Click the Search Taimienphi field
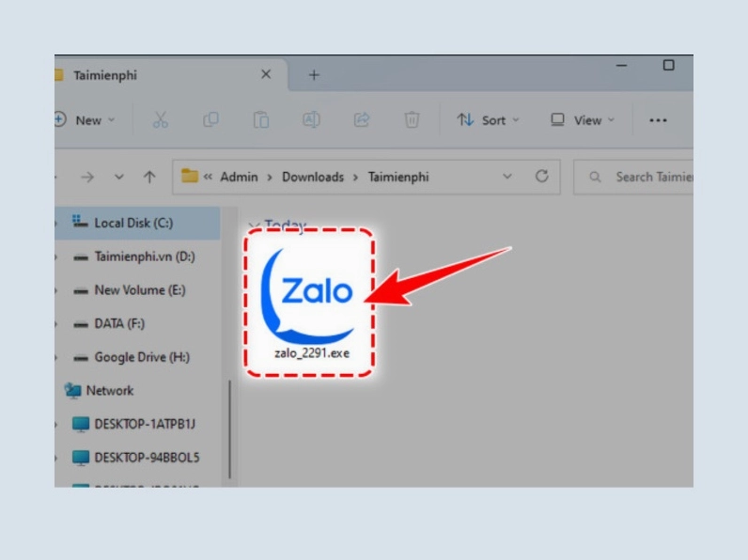Viewport: 748px width, 560px height. click(x=633, y=177)
